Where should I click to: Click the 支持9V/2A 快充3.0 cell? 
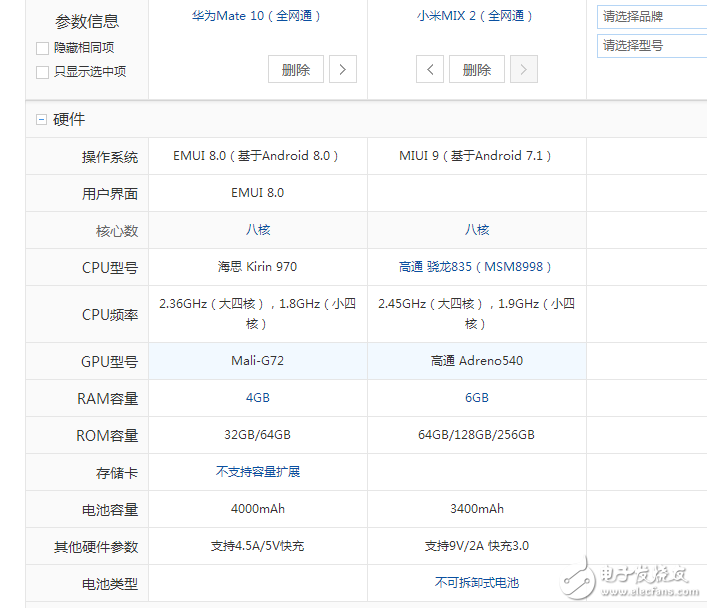tap(477, 546)
